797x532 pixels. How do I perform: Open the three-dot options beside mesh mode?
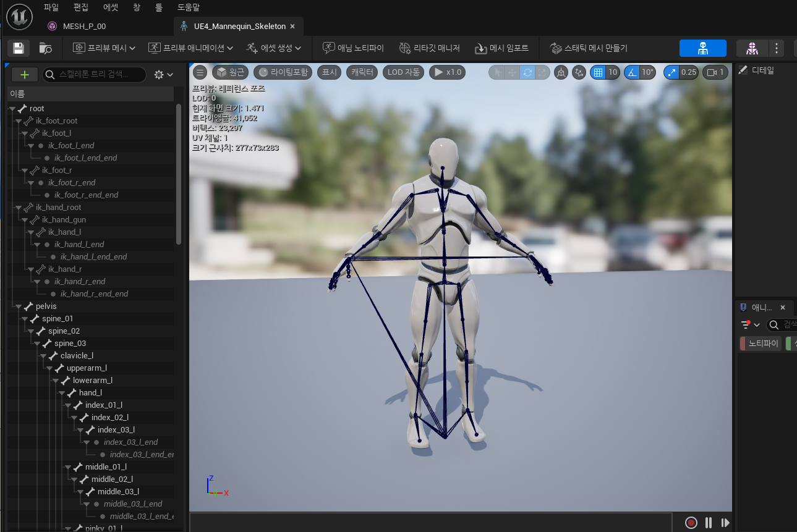777,48
